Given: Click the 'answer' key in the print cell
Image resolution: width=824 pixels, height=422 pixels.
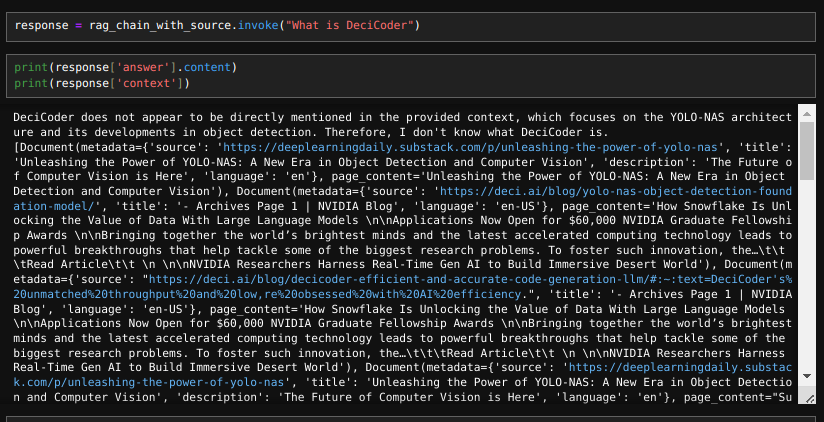Looking at the screenshot, I should [146, 67].
